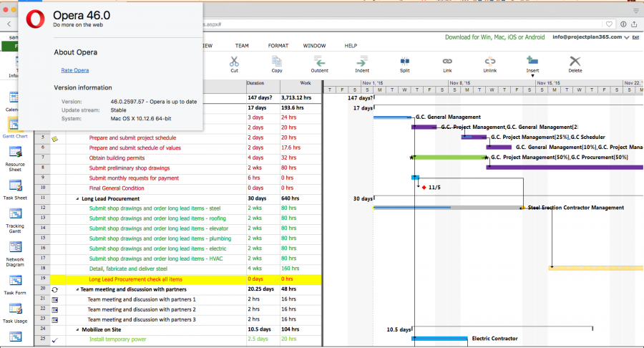The image size is (644, 348).
Task: Click the calendar icon on row 23
Action: tap(54, 320)
